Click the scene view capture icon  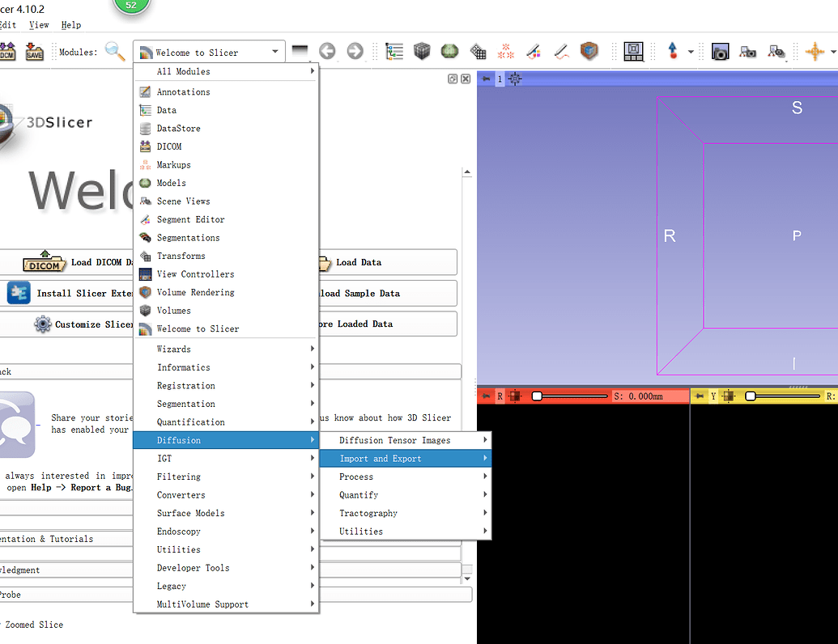click(747, 52)
